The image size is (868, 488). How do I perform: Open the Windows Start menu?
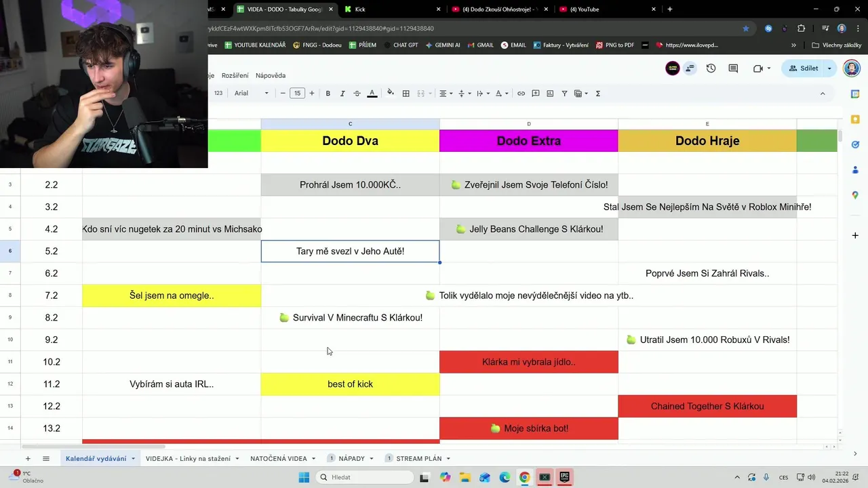click(x=304, y=477)
